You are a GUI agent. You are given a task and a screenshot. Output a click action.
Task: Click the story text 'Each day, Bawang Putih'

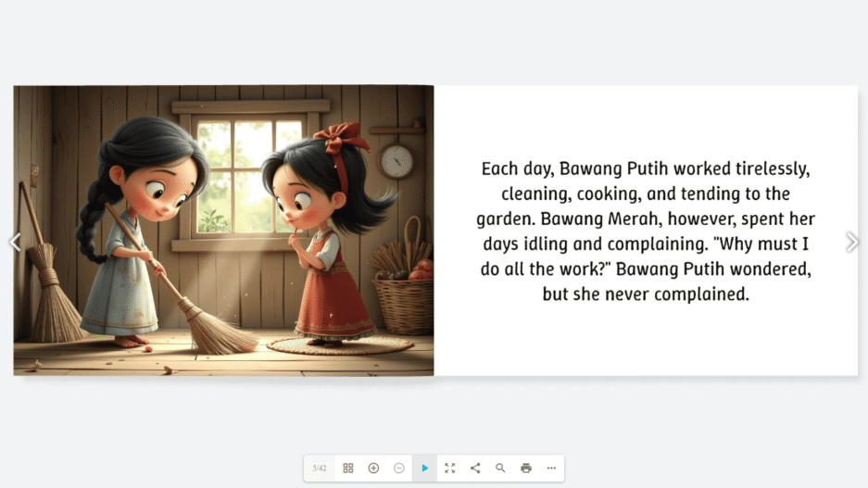tap(574, 169)
